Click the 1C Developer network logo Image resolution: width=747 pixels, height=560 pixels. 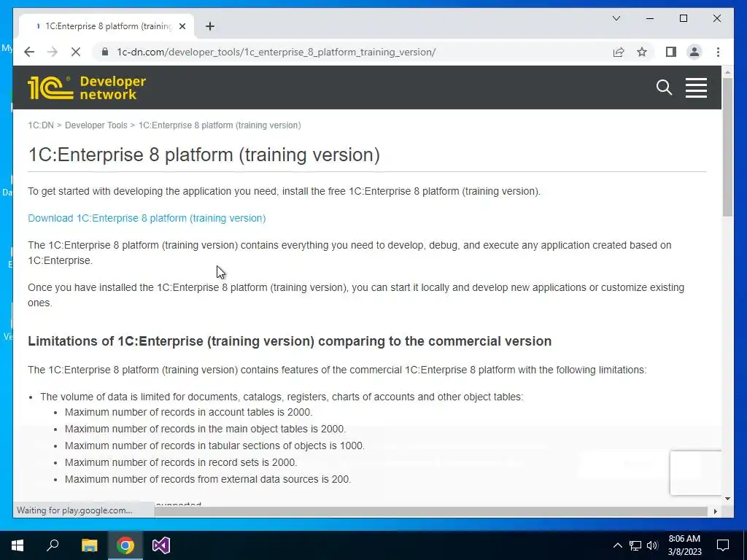(87, 87)
